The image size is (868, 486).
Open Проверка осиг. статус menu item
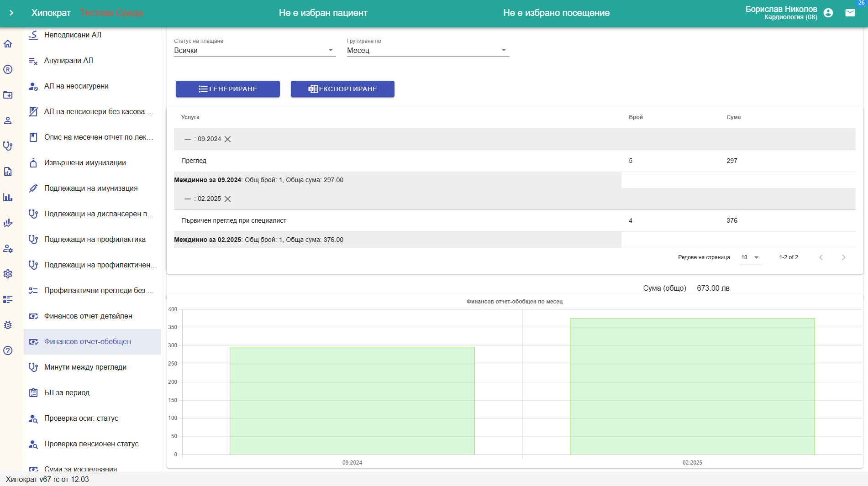point(93,418)
